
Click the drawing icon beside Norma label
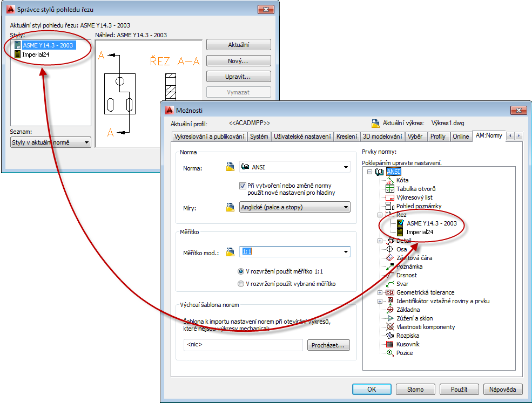[x=231, y=167]
